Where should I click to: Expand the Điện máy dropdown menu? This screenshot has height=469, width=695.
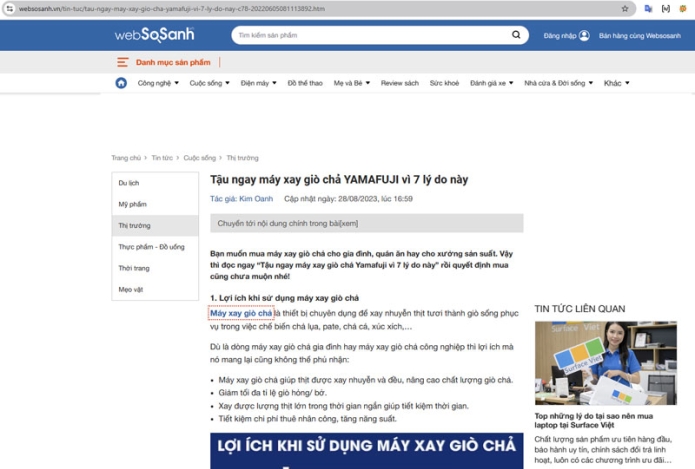pos(258,83)
